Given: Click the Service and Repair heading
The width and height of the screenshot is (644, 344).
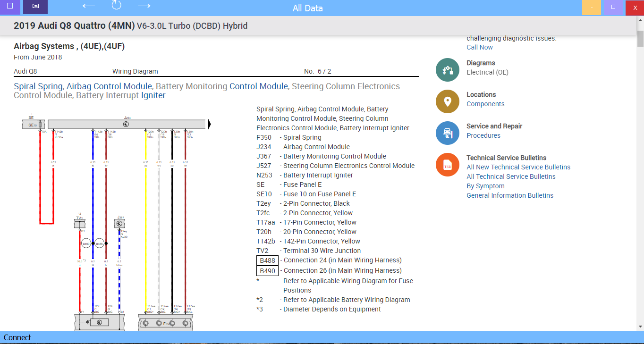Looking at the screenshot, I should (x=494, y=126).
